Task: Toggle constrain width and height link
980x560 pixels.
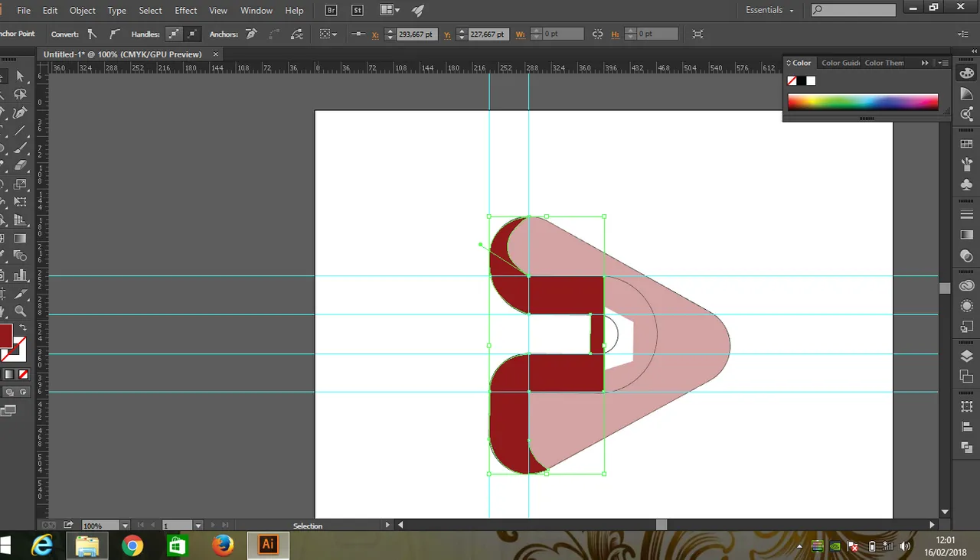Action: [x=597, y=34]
